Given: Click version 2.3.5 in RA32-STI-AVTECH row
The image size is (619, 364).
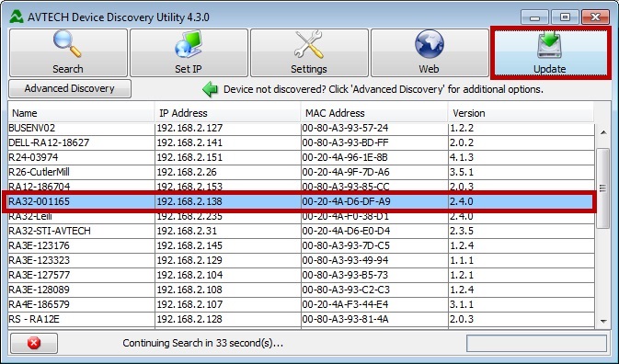Looking at the screenshot, I should (462, 231).
